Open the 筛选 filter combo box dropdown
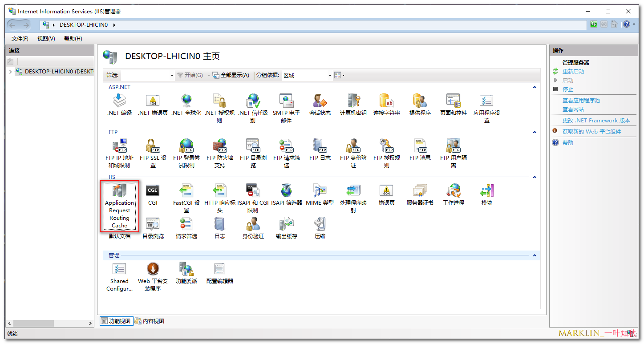The width and height of the screenshot is (644, 344). click(x=172, y=76)
